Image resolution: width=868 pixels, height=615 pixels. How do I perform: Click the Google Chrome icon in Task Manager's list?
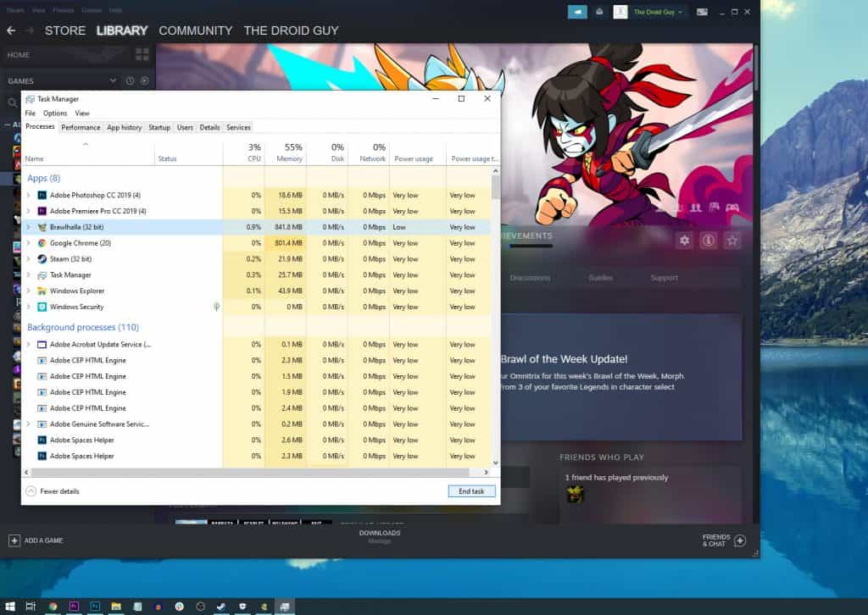point(42,243)
